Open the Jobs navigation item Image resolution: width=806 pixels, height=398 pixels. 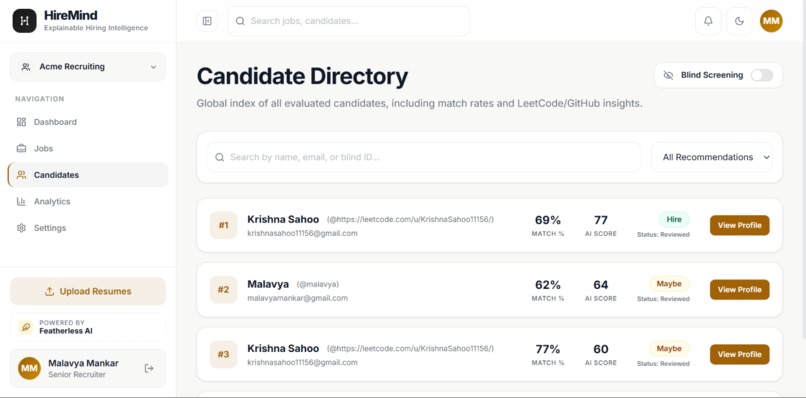pos(88,149)
